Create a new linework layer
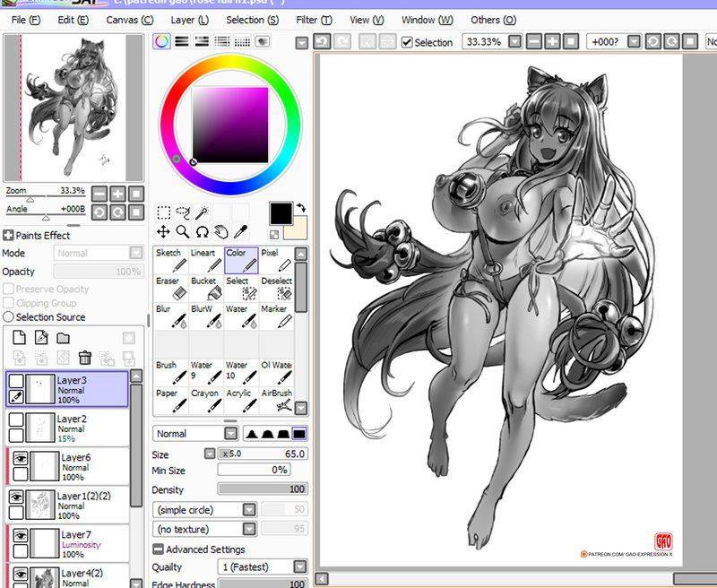 (41, 337)
